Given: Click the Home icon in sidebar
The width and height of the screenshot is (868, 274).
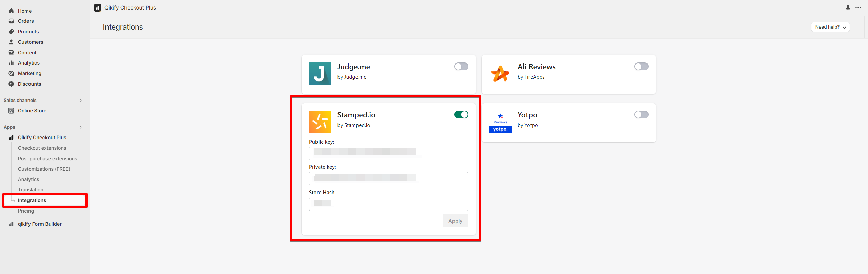Looking at the screenshot, I should [x=11, y=11].
